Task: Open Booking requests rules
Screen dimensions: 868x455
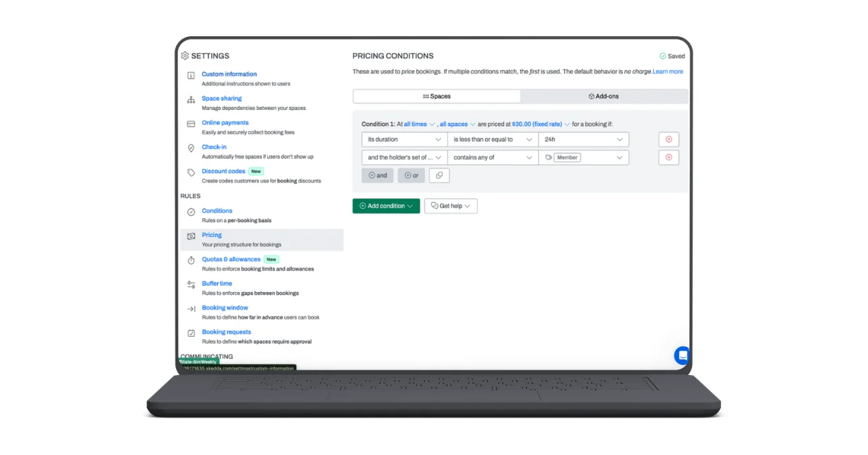Action: click(x=226, y=332)
